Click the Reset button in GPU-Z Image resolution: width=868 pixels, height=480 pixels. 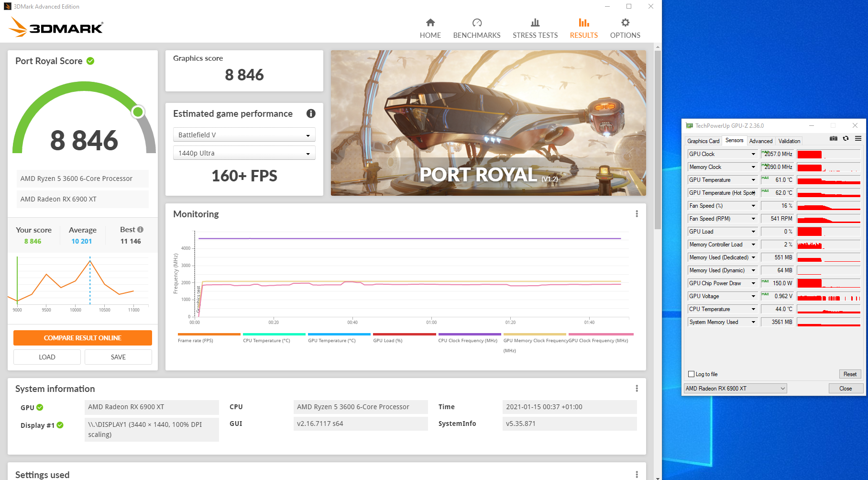coord(850,374)
